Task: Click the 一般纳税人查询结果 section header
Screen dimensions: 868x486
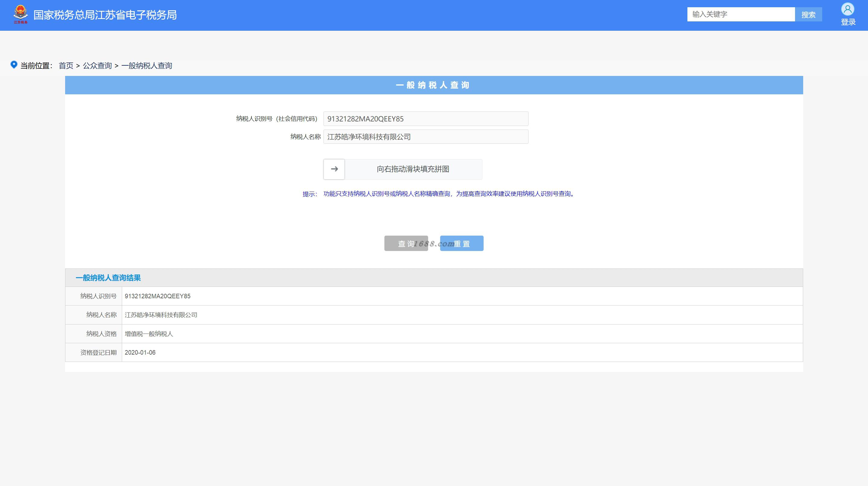Action: (x=108, y=278)
